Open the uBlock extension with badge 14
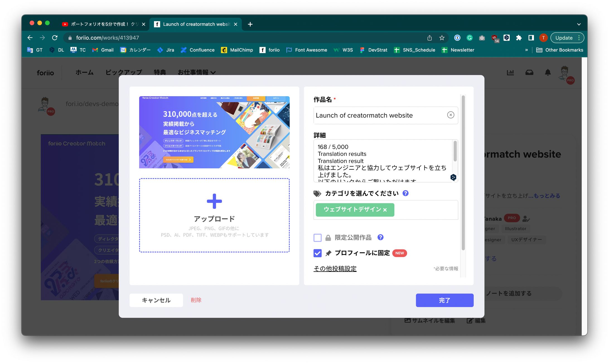This screenshot has height=364, width=609. pyautogui.click(x=495, y=38)
